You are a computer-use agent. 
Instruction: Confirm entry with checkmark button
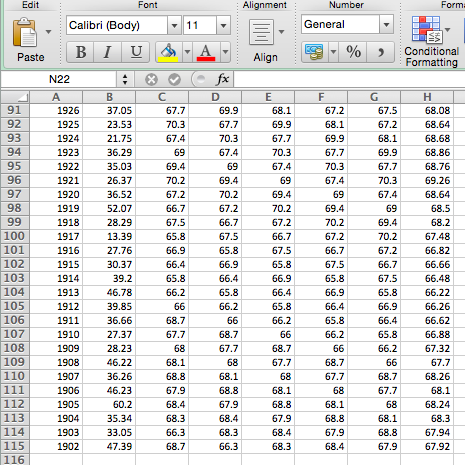pos(174,80)
